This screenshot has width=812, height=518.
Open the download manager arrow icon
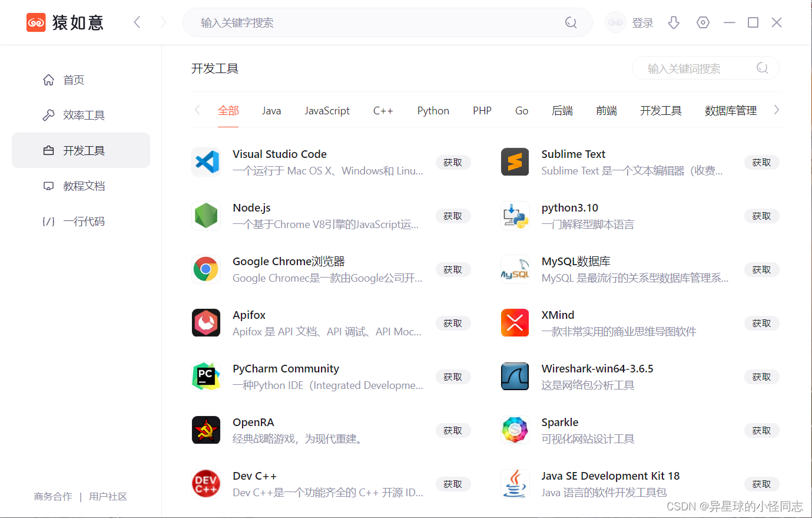[x=674, y=22]
